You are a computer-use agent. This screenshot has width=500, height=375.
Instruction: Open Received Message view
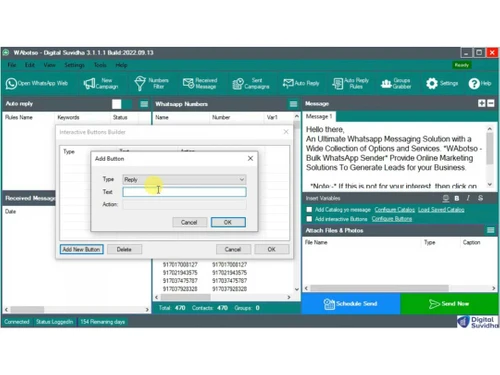tap(200, 83)
